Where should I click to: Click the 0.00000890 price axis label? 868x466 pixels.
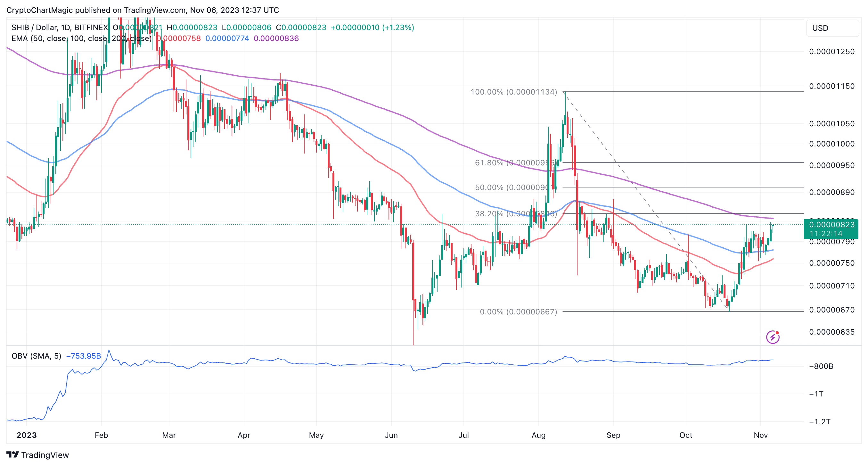[x=831, y=192]
